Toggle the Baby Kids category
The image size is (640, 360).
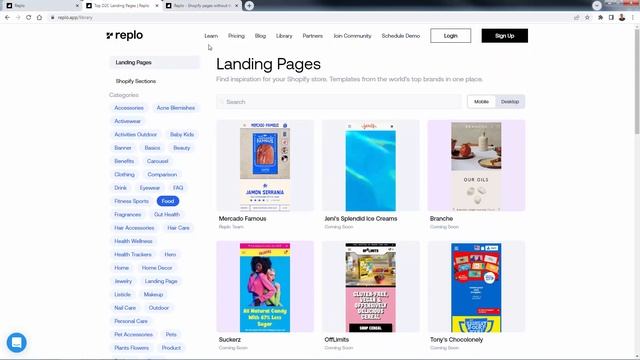coord(182,134)
